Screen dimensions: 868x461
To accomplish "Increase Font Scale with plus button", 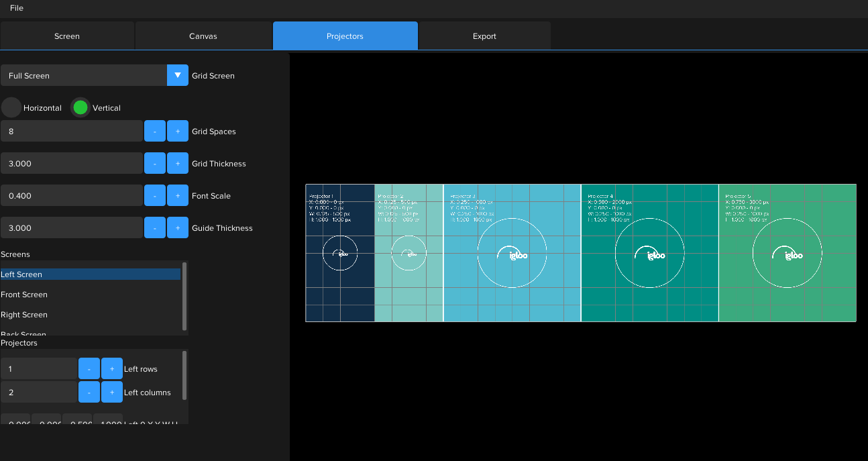I will pos(178,195).
